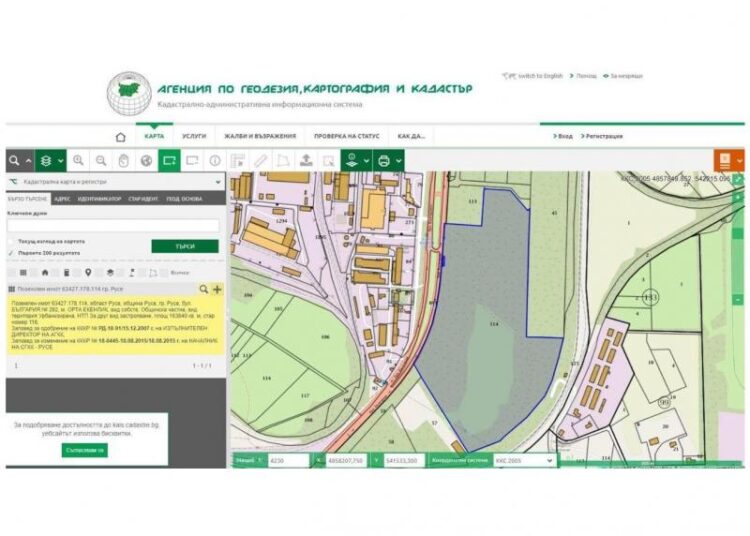Open ЖАЛБИ И ВЪЗРАЖЕНИЯ menu item

coord(260,136)
